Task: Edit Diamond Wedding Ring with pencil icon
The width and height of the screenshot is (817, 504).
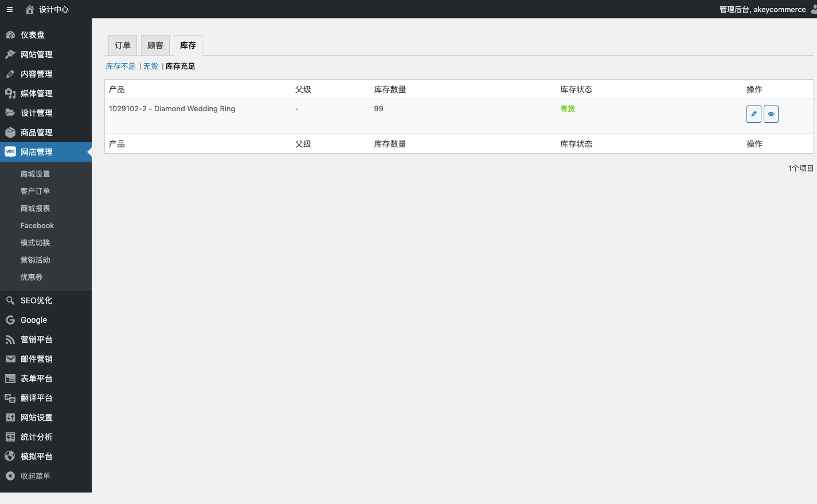Action: (754, 114)
